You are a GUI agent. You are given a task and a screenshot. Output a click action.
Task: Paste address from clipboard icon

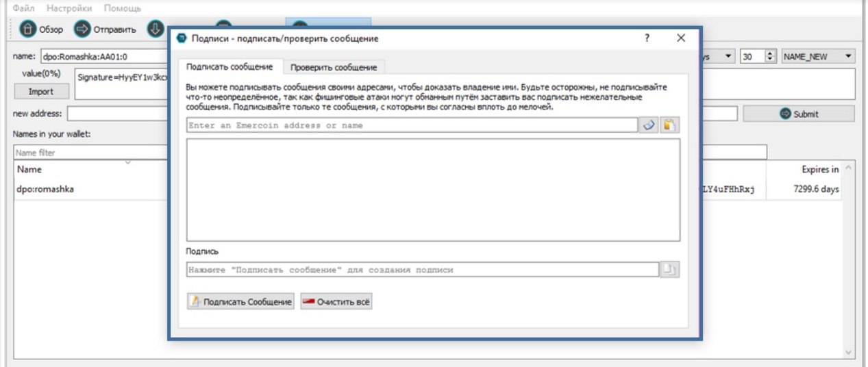669,125
